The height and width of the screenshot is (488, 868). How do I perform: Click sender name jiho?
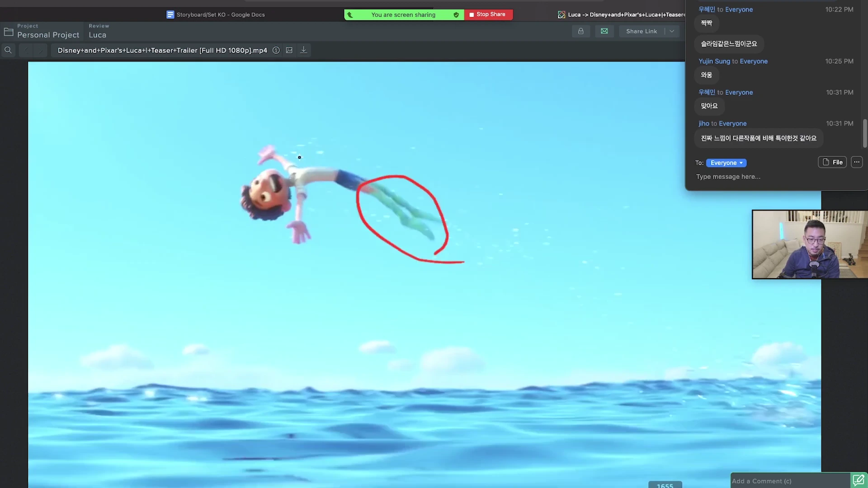coord(703,123)
